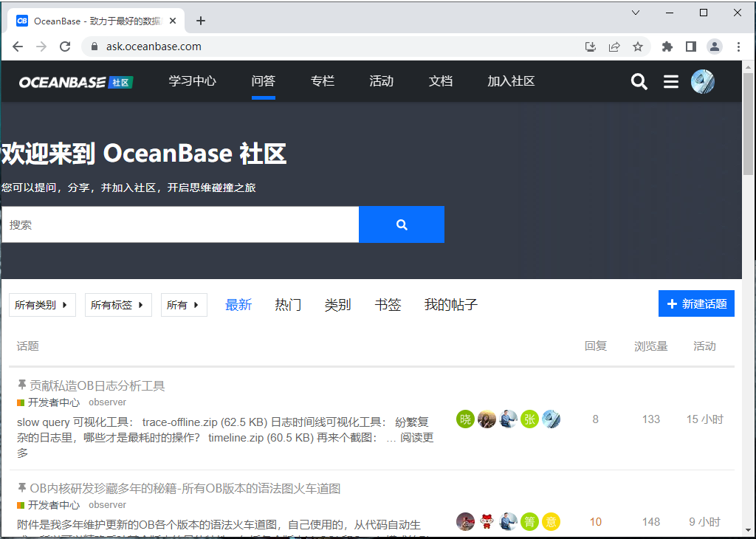Click pin icon beside OB内核研发珍藏多年的秘籍
Screen dimensions: 756x539
click(21, 487)
